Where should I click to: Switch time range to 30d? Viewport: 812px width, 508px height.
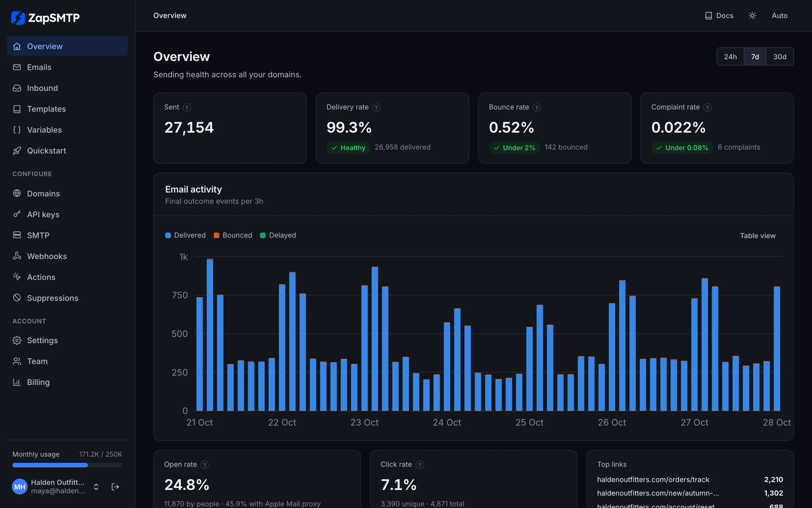(780, 57)
